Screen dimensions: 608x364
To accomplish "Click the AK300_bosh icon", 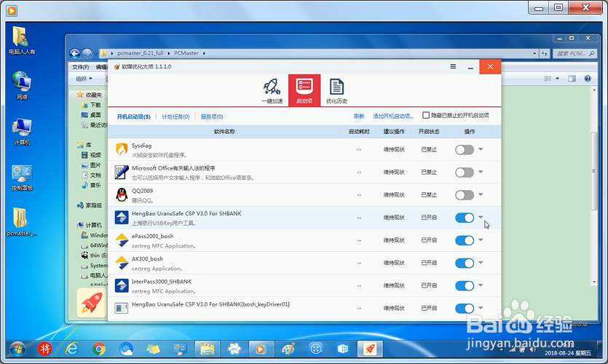I will click(122, 263).
